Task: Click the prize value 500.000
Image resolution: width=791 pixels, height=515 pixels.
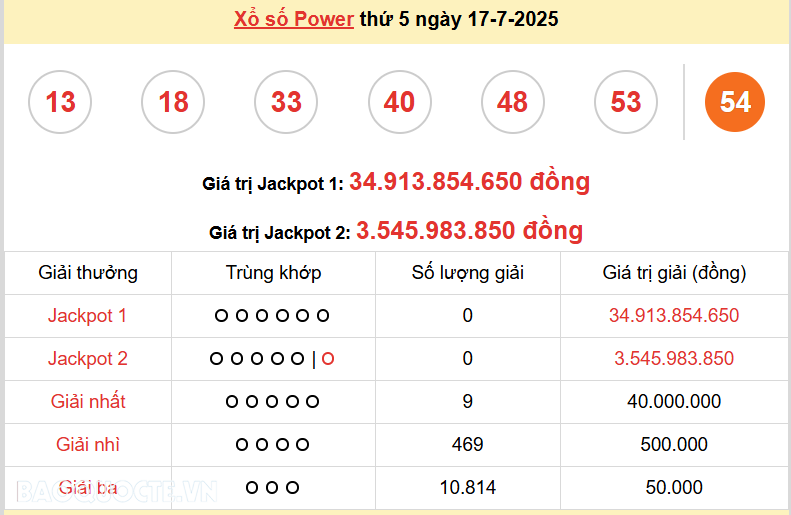Action: pyautogui.click(x=674, y=444)
